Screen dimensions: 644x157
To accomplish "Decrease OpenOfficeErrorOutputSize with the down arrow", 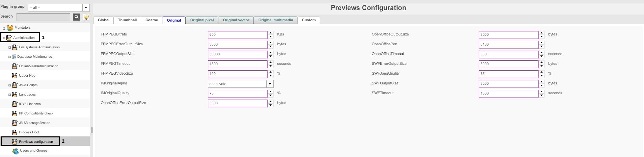I will [271, 105].
